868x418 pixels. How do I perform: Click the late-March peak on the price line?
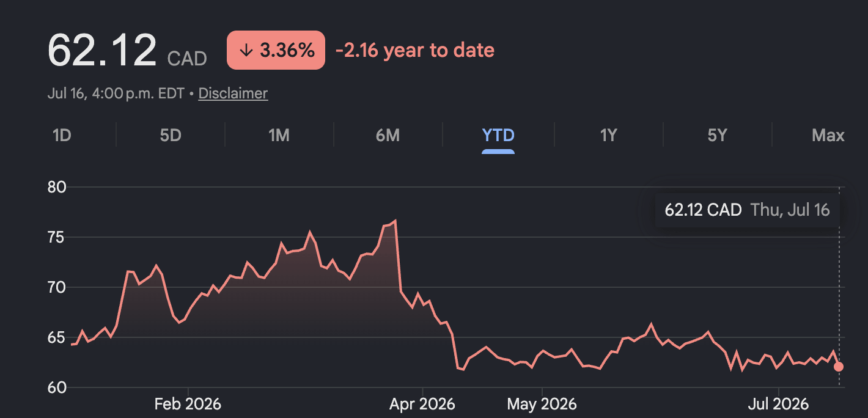[395, 221]
